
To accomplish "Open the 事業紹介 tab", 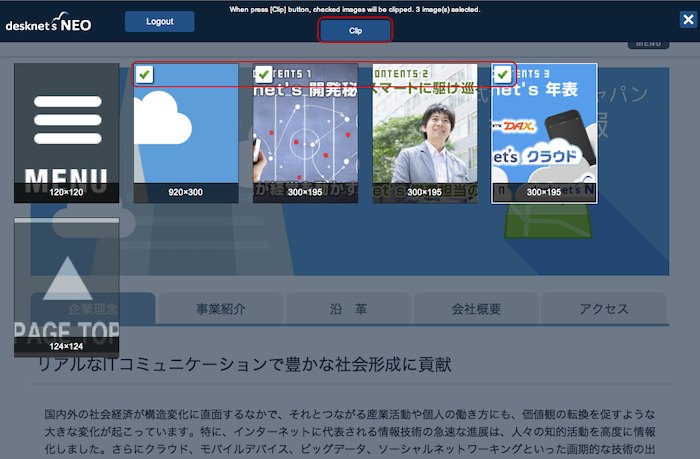I will tap(221, 309).
